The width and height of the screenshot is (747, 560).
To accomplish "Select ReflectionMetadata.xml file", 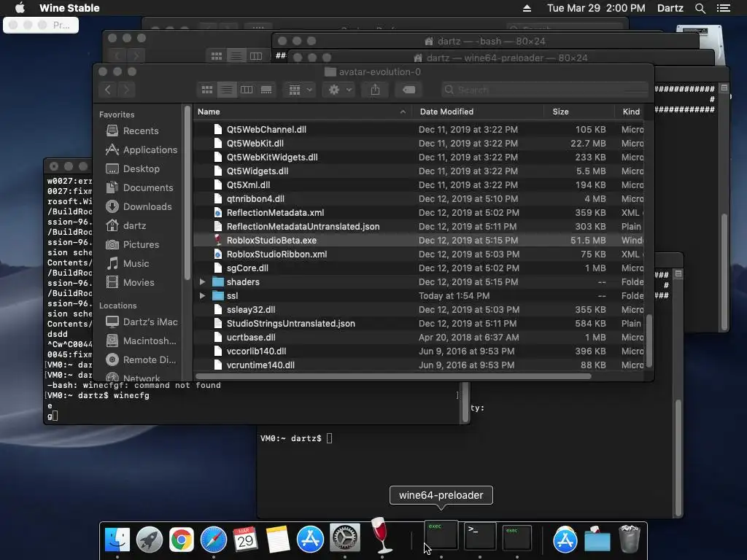I will (x=419, y=212).
